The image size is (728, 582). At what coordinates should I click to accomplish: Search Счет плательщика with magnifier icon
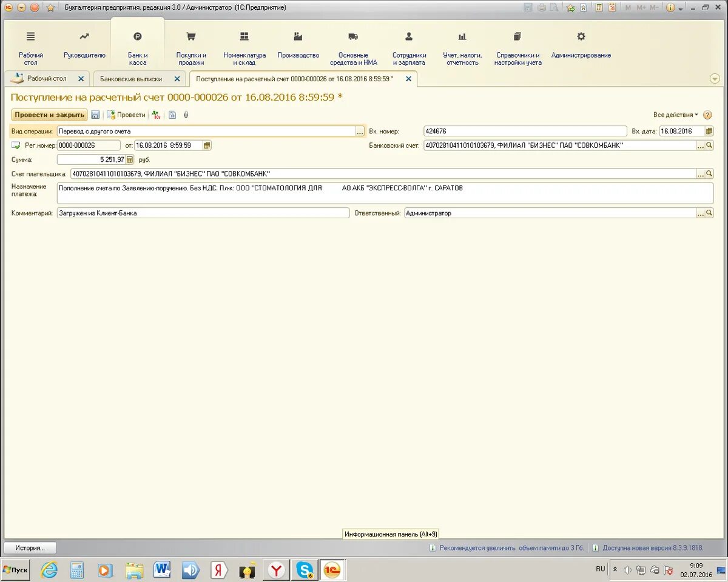pos(709,174)
